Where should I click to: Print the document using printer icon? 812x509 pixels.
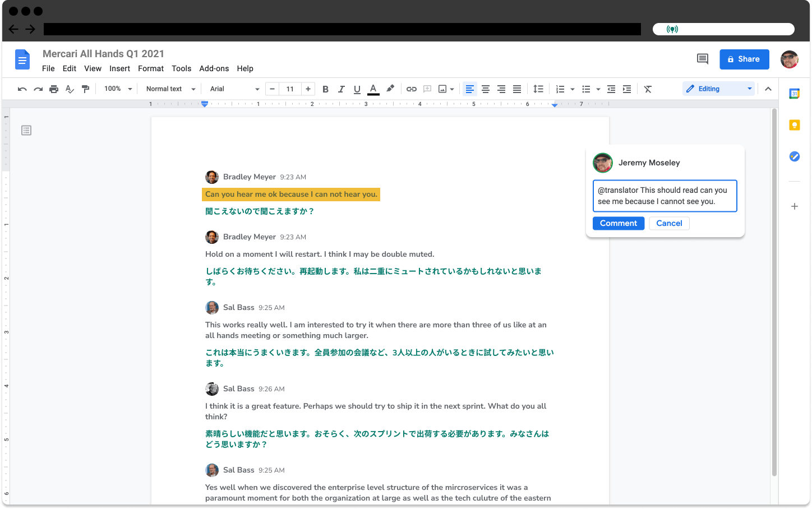tap(54, 89)
